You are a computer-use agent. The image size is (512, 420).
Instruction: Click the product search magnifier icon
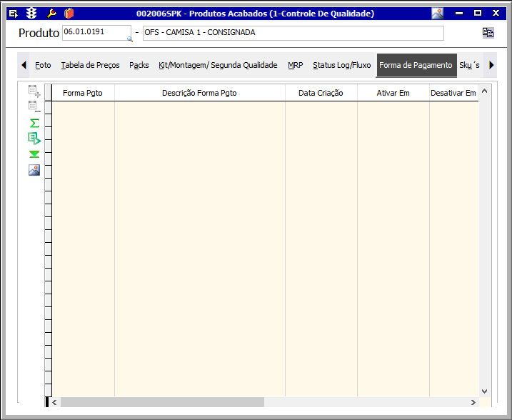[x=130, y=39]
